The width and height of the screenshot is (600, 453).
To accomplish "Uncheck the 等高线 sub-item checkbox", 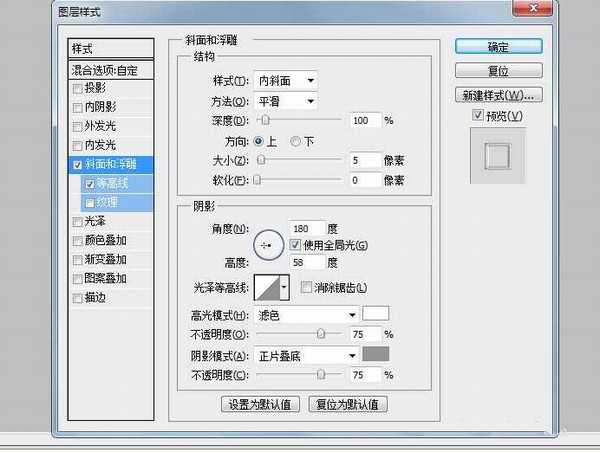I will pos(90,184).
